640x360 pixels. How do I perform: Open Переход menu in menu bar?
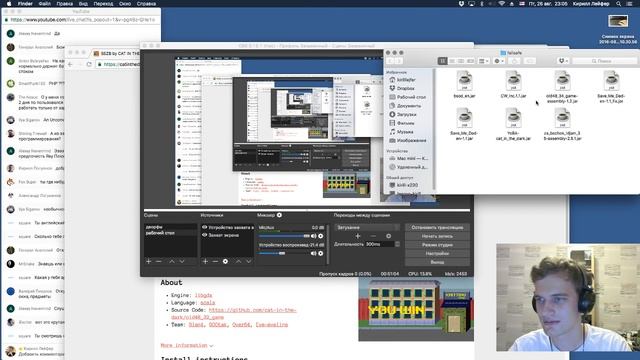coord(103,4)
